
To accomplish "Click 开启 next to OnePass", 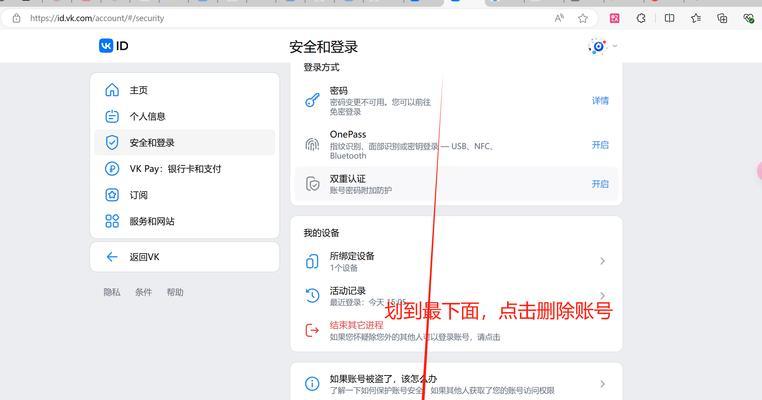I will click(600, 145).
